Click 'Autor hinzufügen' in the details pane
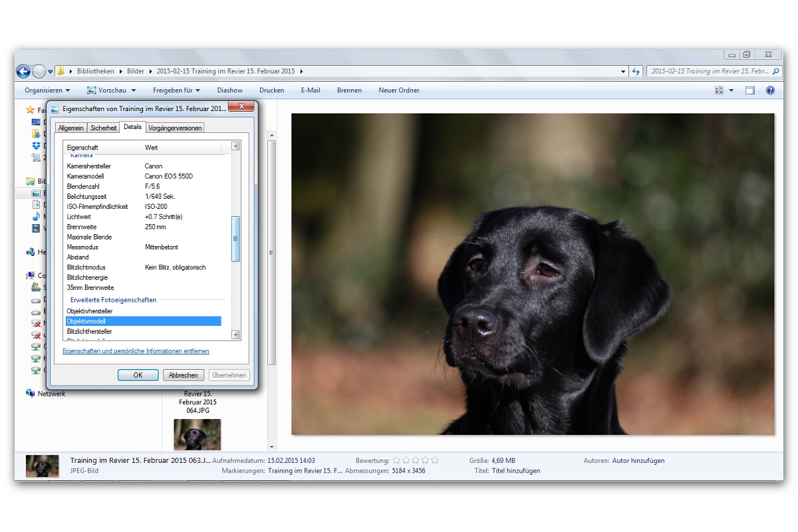Image resolution: width=798 pixels, height=532 pixels. coord(638,460)
